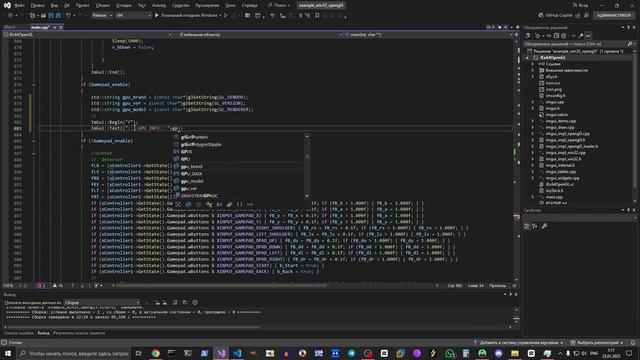640x360 pixels.
Task: Click Clear All icon in Output toolbar
Action: tap(175, 302)
